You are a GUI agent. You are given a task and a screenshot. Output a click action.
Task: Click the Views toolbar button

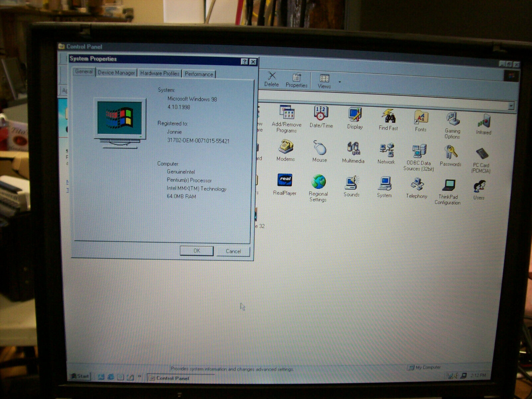[x=324, y=81]
